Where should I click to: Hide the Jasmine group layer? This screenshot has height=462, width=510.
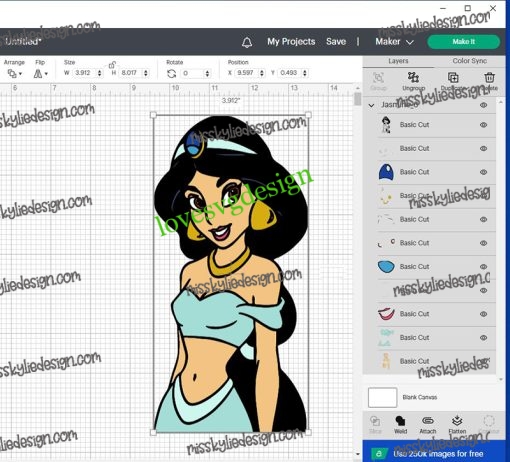(x=483, y=105)
